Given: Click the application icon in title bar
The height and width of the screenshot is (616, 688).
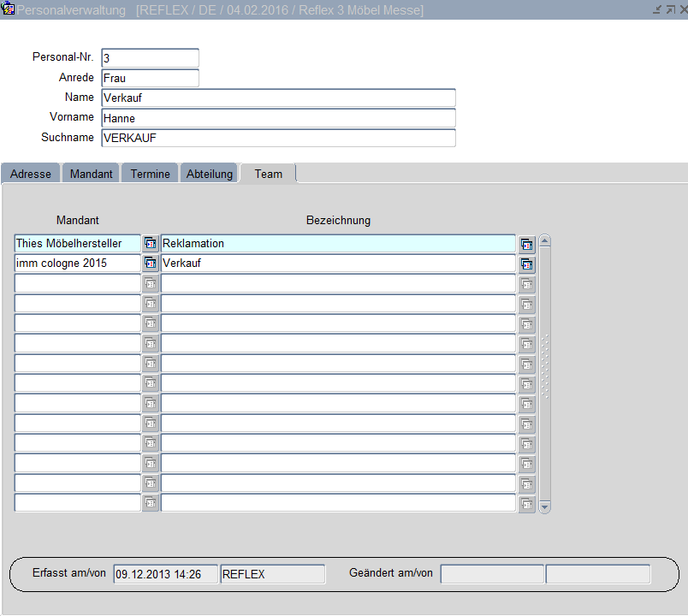Looking at the screenshot, I should [9, 10].
